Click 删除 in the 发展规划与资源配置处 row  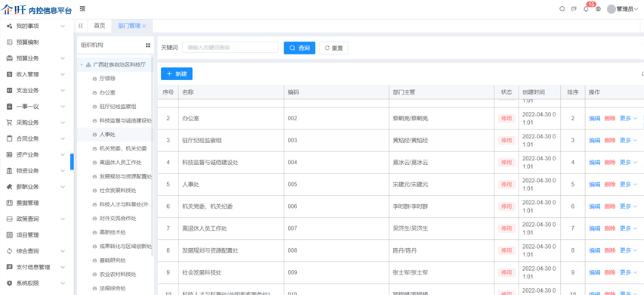click(x=610, y=250)
